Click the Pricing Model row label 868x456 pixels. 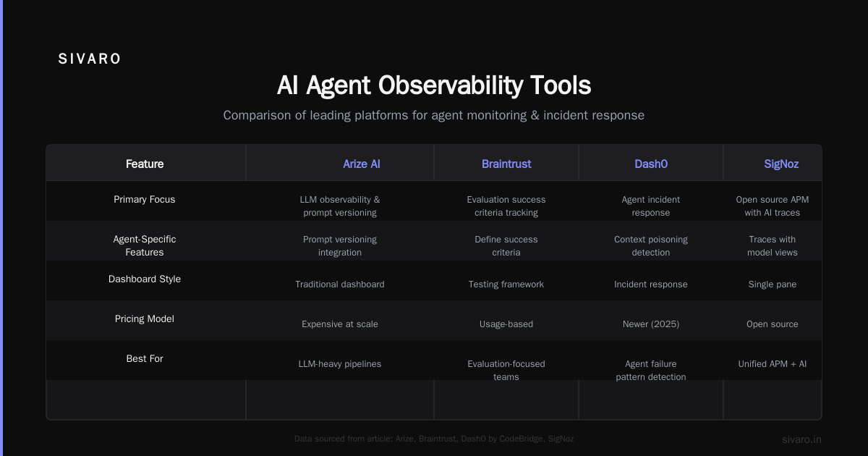(145, 319)
